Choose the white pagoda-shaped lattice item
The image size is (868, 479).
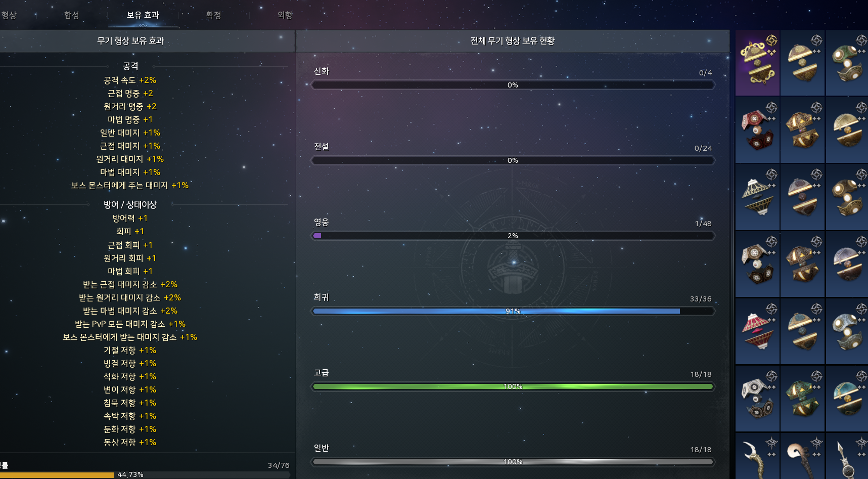coord(757,197)
